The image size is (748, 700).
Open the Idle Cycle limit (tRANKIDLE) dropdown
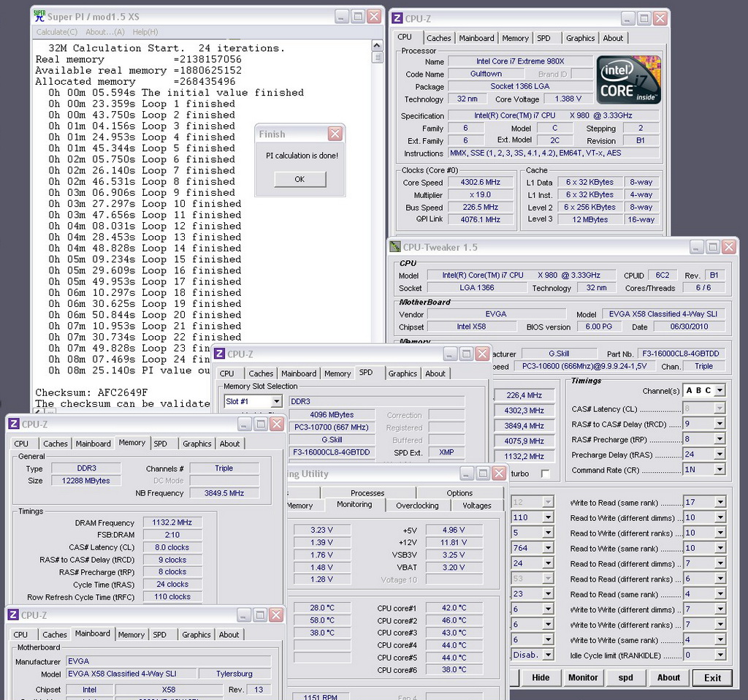coord(720,655)
